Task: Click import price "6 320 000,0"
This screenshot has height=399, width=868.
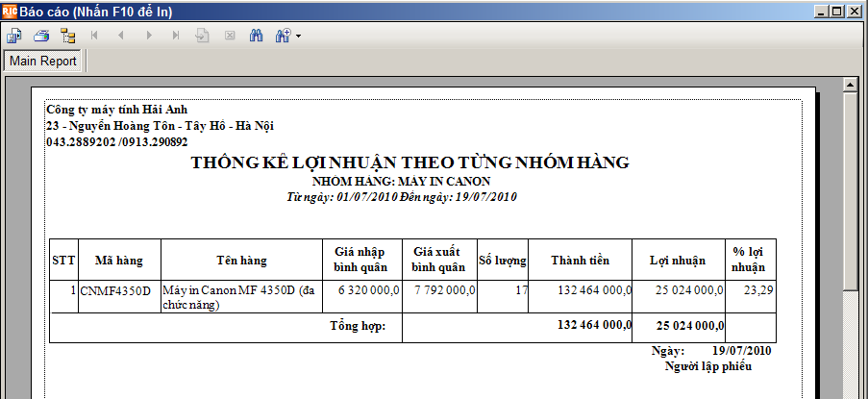Action: point(369,290)
